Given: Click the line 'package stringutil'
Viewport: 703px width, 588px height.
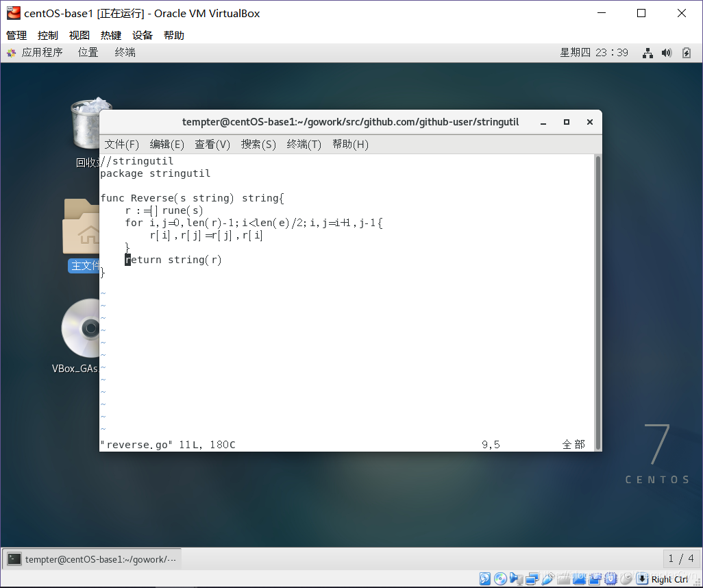Looking at the screenshot, I should point(155,173).
